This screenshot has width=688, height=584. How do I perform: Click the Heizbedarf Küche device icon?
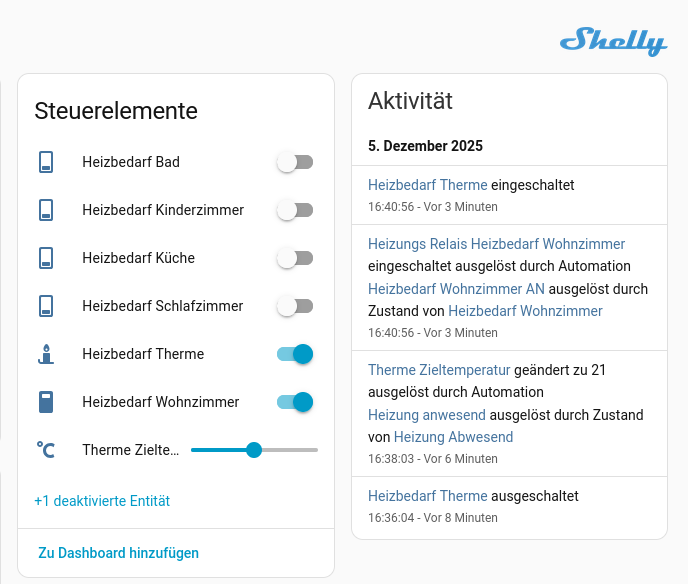click(46, 258)
